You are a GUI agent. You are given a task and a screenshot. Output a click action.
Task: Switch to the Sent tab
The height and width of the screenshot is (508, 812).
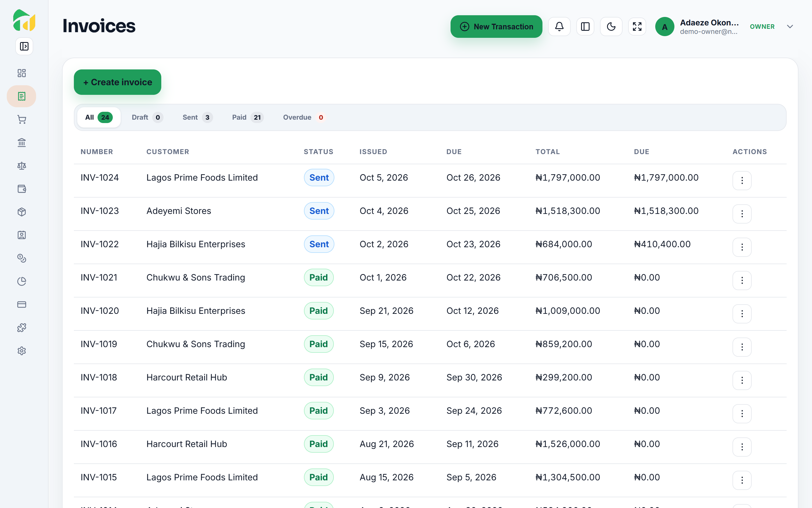click(198, 117)
